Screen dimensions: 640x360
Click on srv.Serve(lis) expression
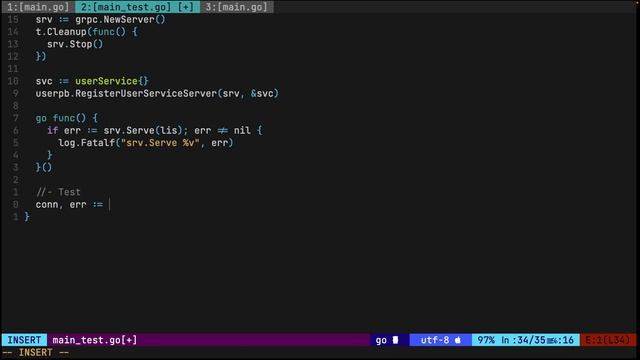pyautogui.click(x=143, y=131)
